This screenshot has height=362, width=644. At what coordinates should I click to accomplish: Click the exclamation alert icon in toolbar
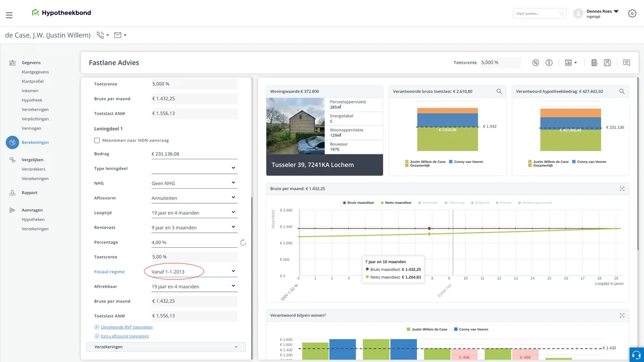pyautogui.click(x=549, y=63)
